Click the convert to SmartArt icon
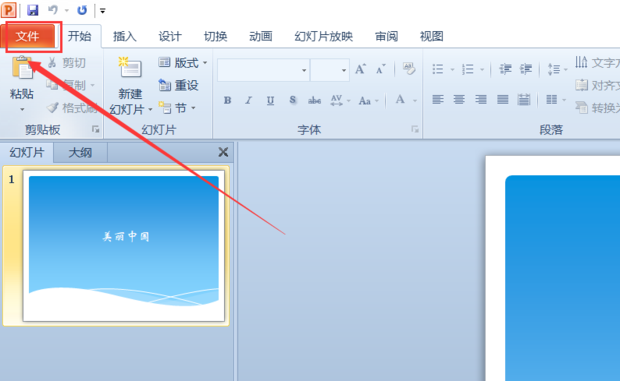620x381 pixels. tap(581, 107)
